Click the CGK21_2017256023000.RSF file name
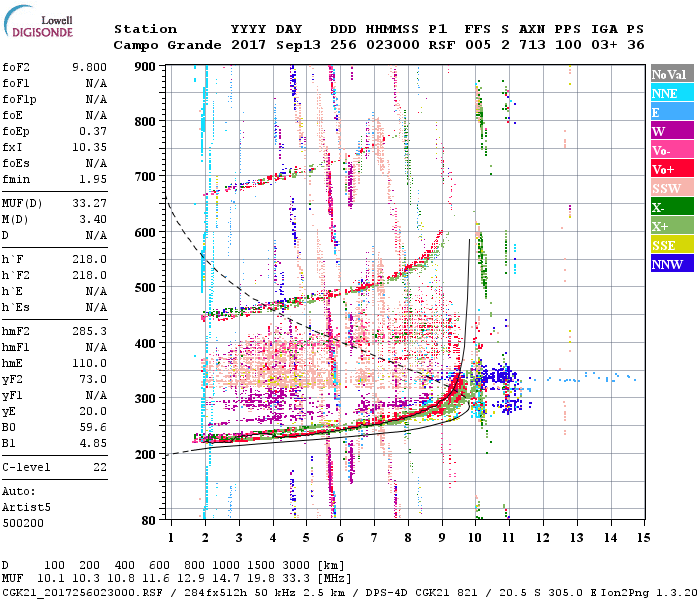 coord(83,592)
